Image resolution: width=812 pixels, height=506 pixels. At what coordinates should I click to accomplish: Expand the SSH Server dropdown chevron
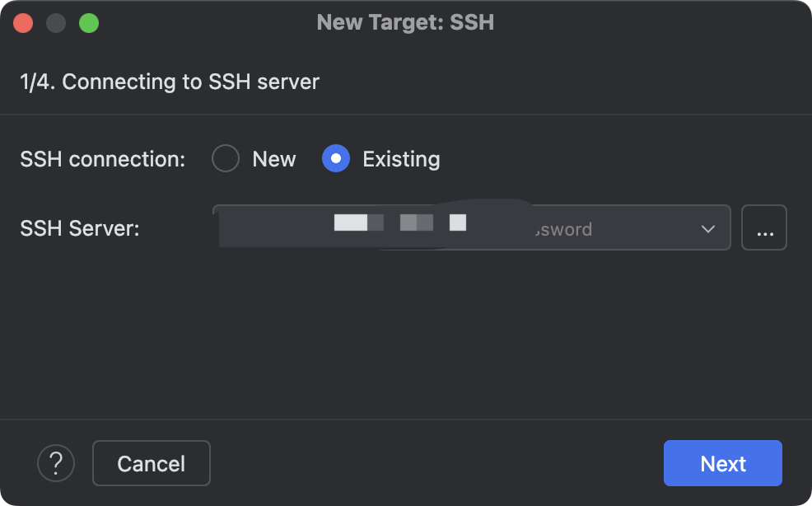[x=708, y=228]
